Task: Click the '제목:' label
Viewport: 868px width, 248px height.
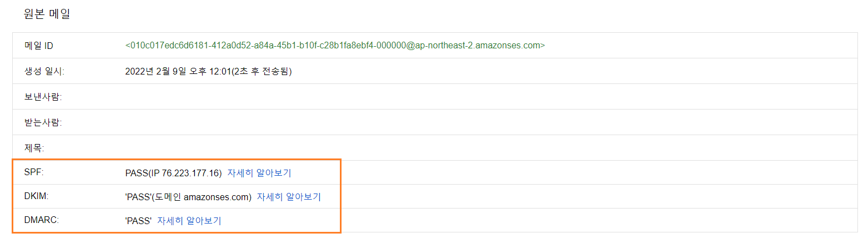Action: pos(34,148)
